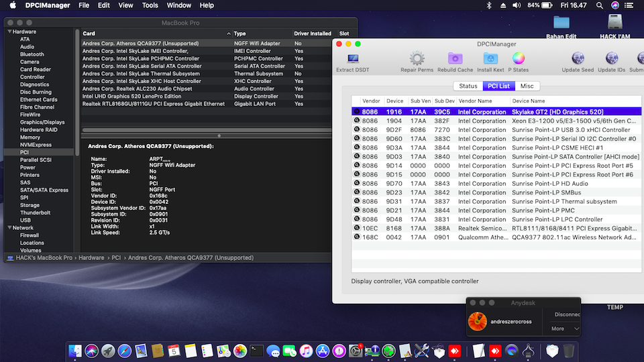This screenshot has width=644, height=362.
Task: Click the volume icon in menu bar
Action: pyautogui.click(x=517, y=5)
